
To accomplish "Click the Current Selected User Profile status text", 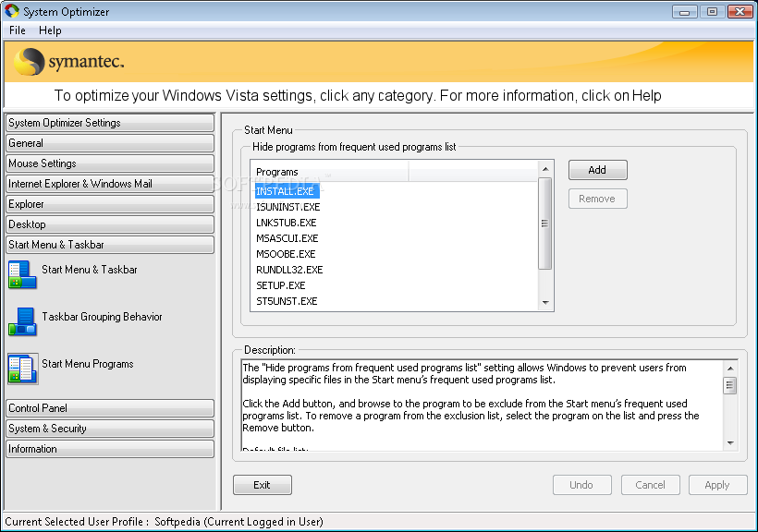I will coord(165,522).
